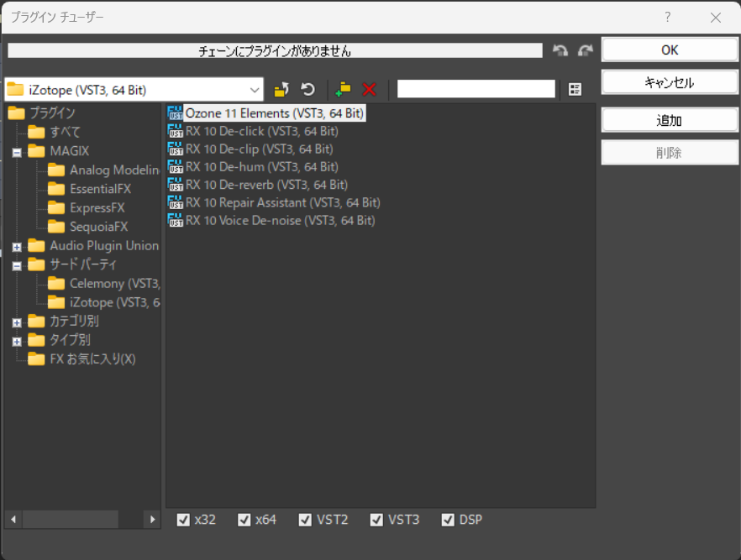The width and height of the screenshot is (741, 560).
Task: Click the plugin search input field
Action: 476,89
